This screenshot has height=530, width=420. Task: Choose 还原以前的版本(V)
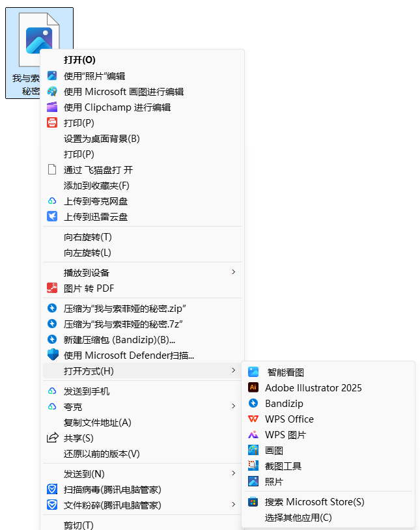[143, 454]
